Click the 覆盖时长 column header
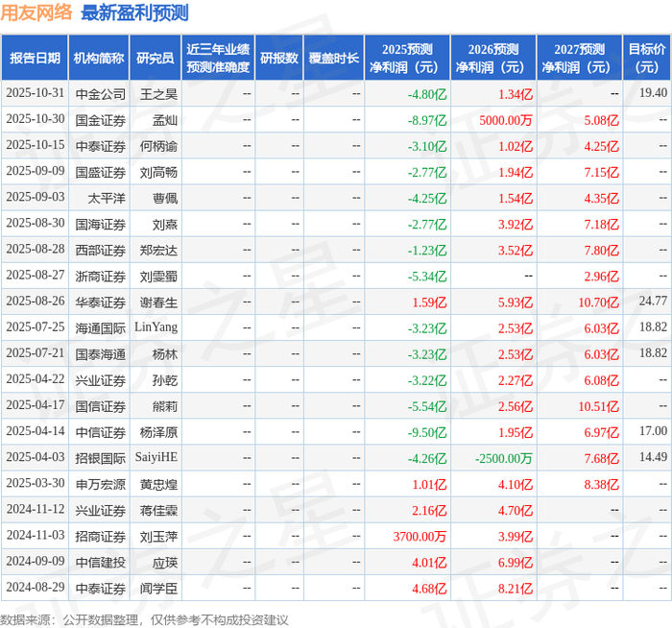672x628 pixels. pyautogui.click(x=334, y=58)
